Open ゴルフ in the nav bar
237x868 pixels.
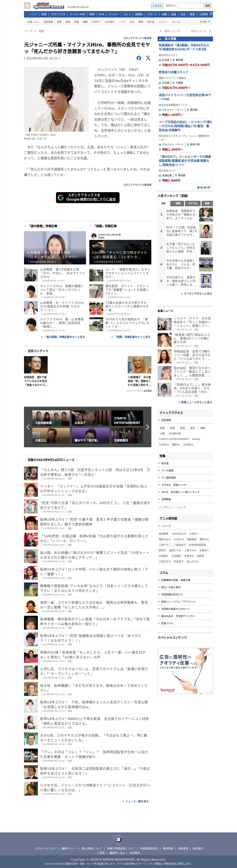pyautogui.click(x=127, y=14)
